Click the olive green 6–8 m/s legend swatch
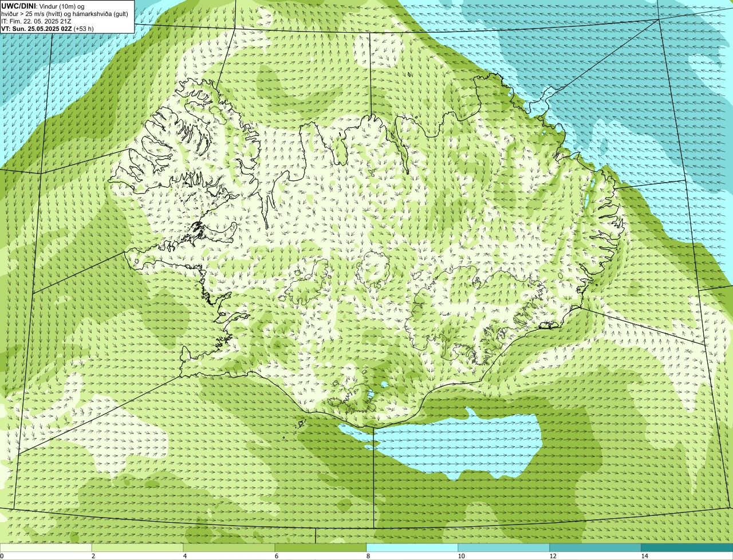The image size is (733, 560). (x=321, y=547)
